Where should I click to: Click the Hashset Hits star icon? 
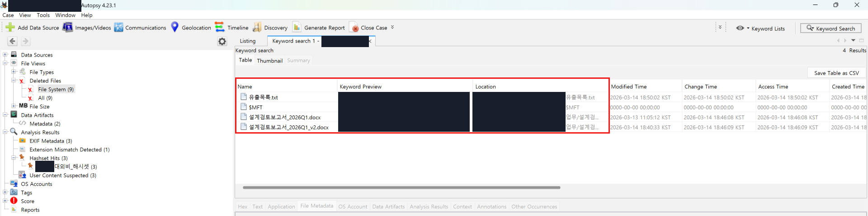(22, 158)
